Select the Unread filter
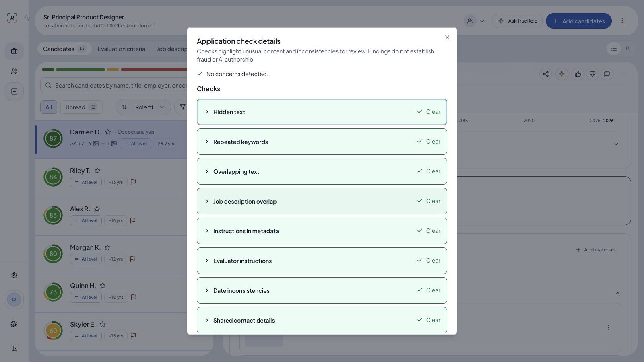Image resolution: width=644 pixels, height=362 pixels. 81,107
